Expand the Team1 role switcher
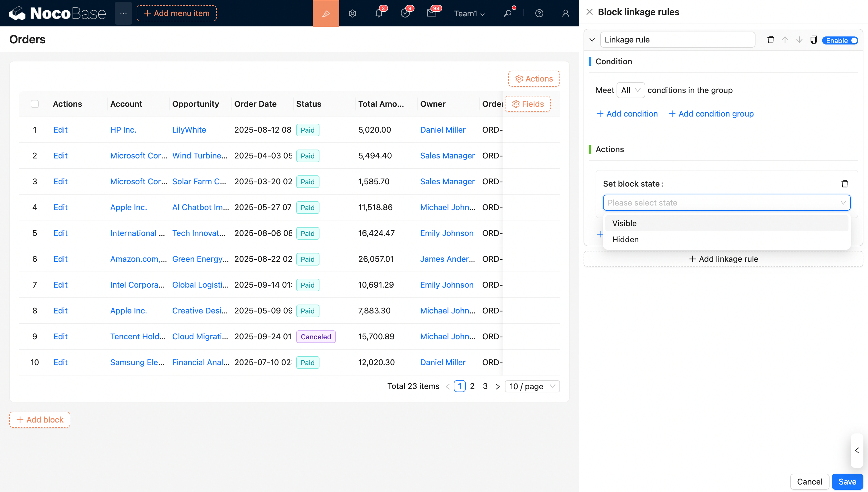 click(x=469, y=13)
